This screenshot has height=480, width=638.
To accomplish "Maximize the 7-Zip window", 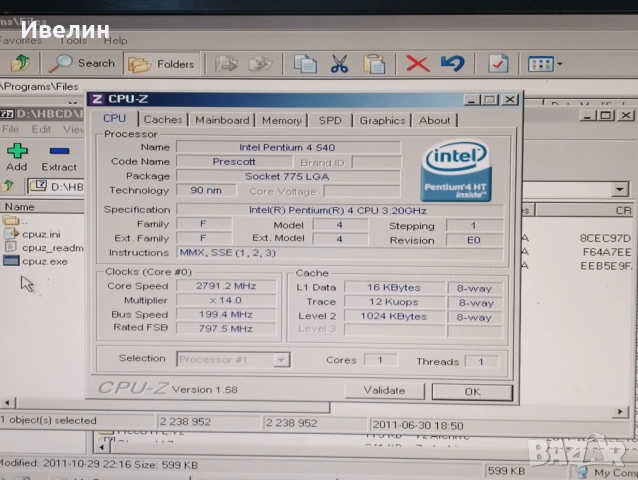I will click(x=605, y=116).
